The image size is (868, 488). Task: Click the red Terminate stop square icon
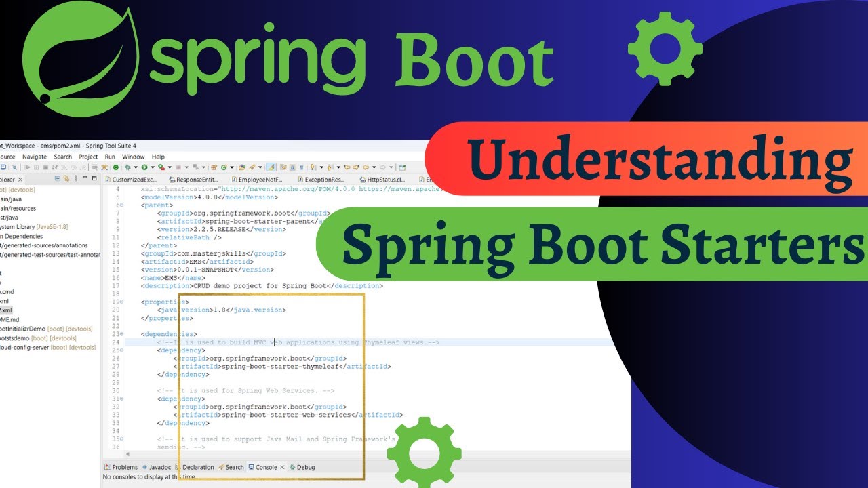click(178, 167)
